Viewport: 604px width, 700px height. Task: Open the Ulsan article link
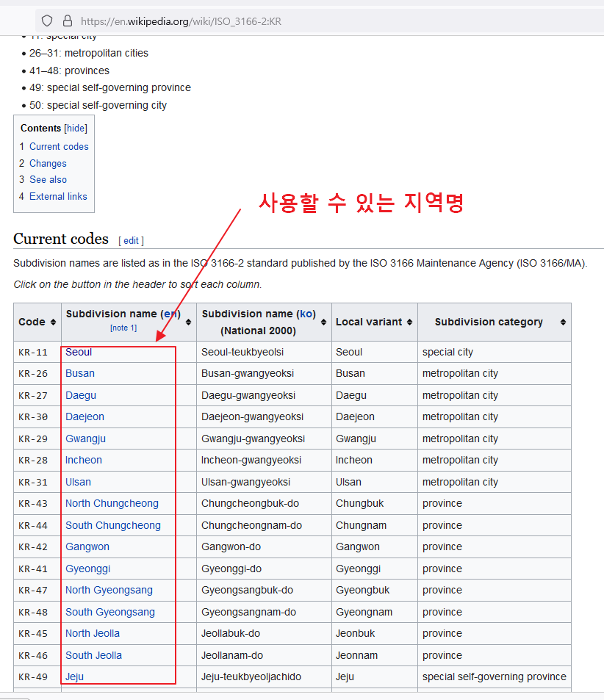click(x=78, y=482)
